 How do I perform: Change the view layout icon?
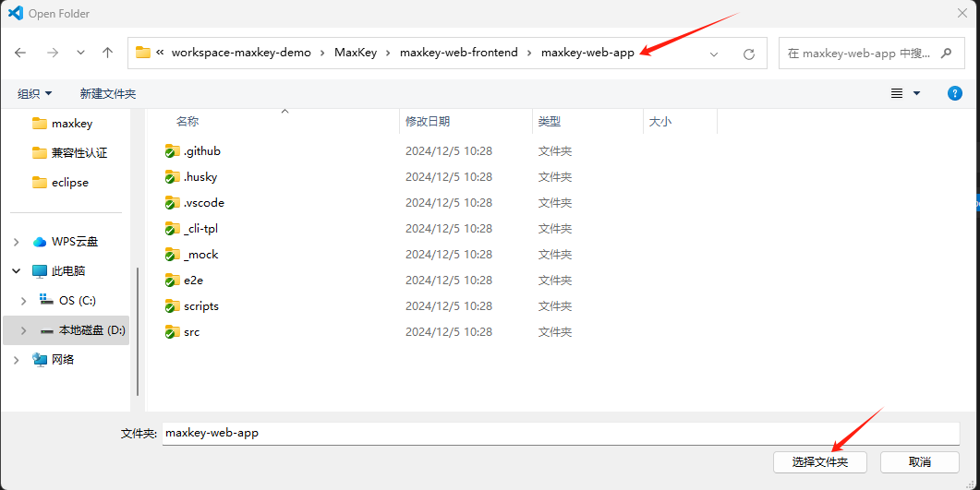pyautogui.click(x=897, y=93)
